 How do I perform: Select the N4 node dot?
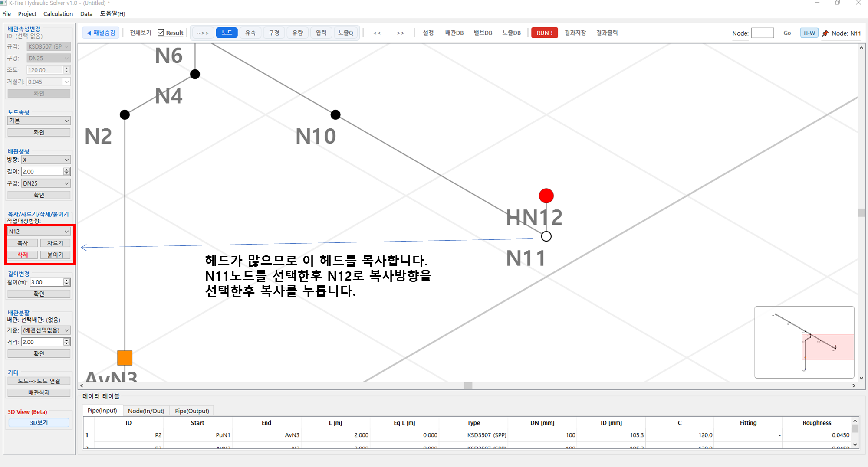tap(195, 74)
